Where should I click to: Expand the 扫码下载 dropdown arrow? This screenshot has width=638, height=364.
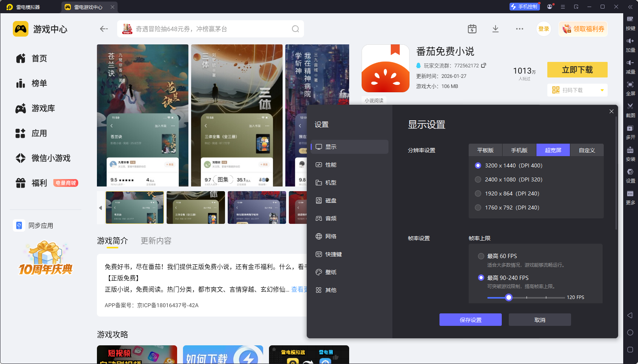[602, 90]
